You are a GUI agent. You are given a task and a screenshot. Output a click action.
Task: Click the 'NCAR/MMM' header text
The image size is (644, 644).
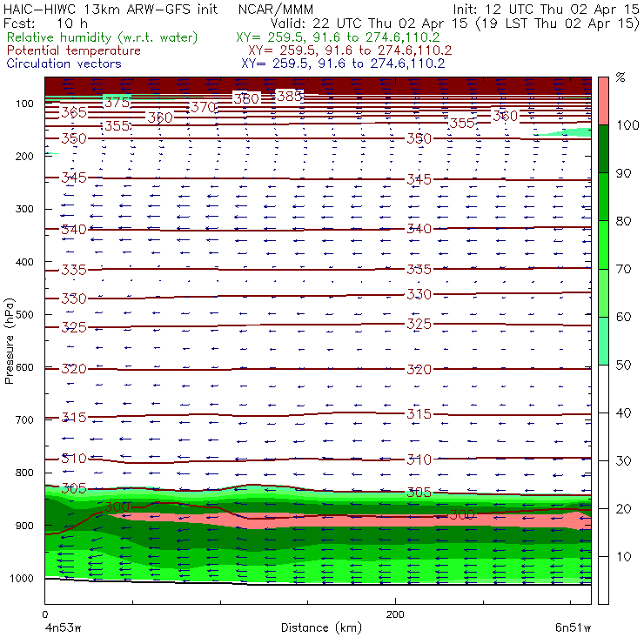click(x=276, y=9)
